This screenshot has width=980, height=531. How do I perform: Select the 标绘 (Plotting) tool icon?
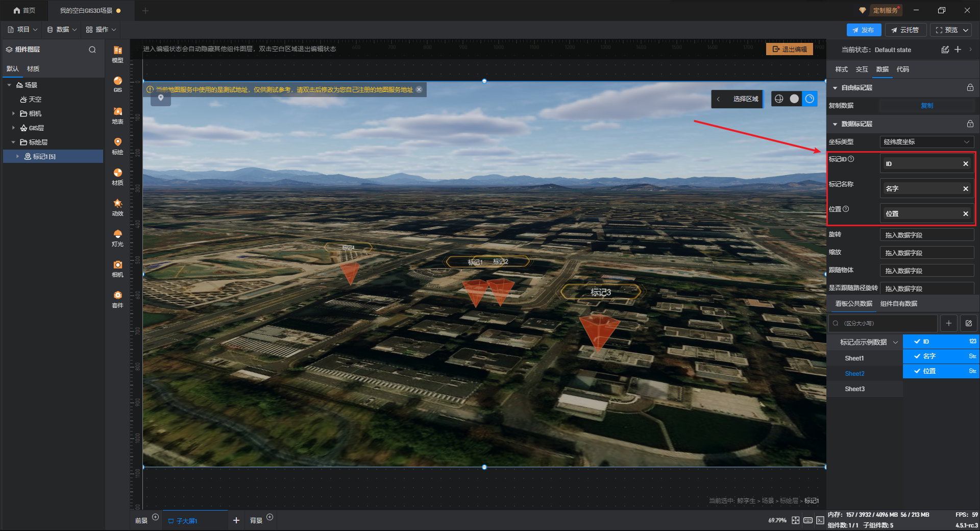[x=117, y=145]
